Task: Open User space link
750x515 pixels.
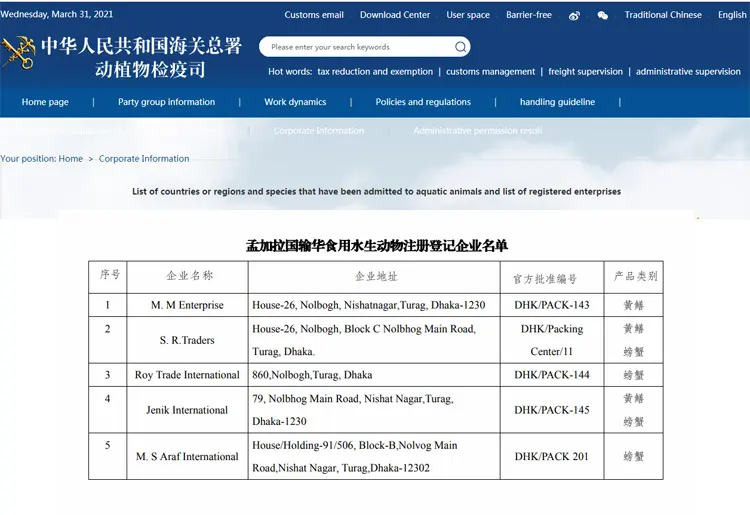Action: pos(468,15)
